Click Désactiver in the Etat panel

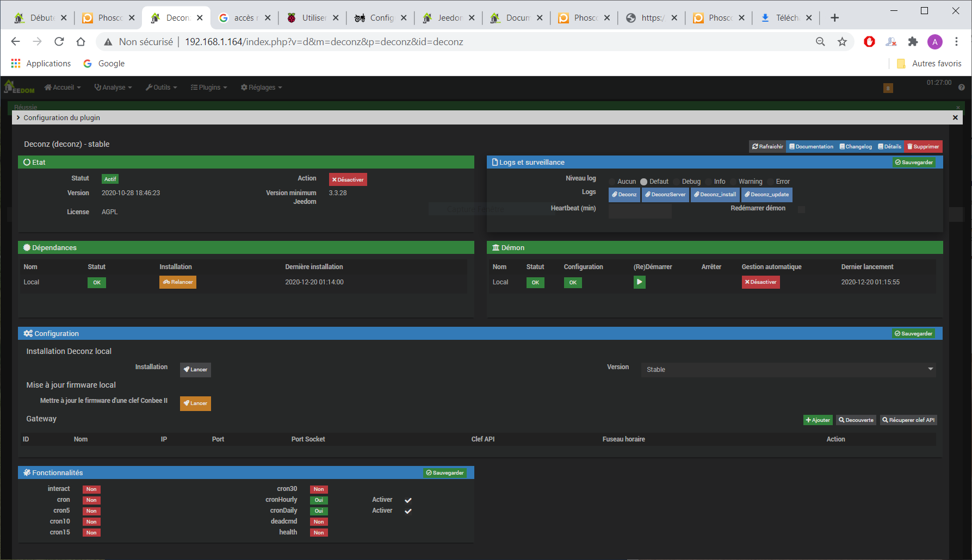click(348, 179)
